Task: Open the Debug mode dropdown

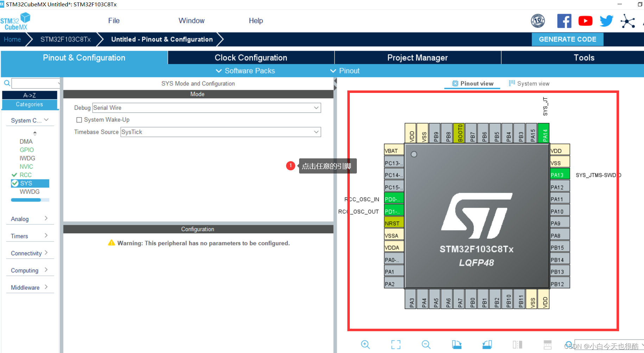Action: coord(316,108)
